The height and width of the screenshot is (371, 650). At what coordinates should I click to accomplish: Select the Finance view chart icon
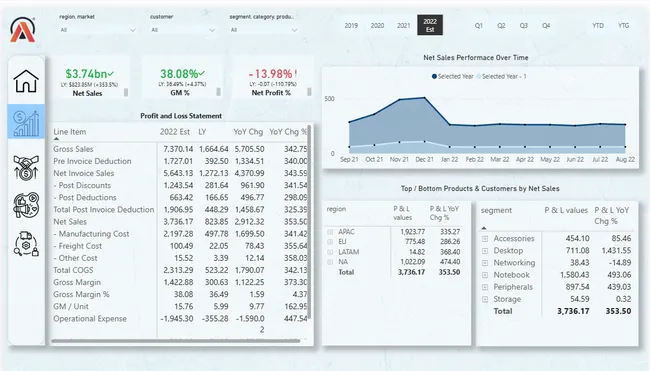(26, 121)
